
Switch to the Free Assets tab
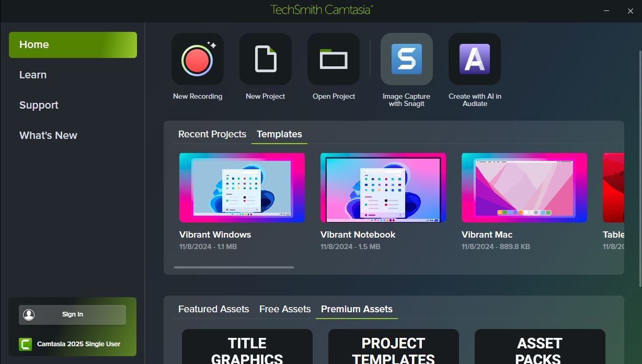click(285, 309)
